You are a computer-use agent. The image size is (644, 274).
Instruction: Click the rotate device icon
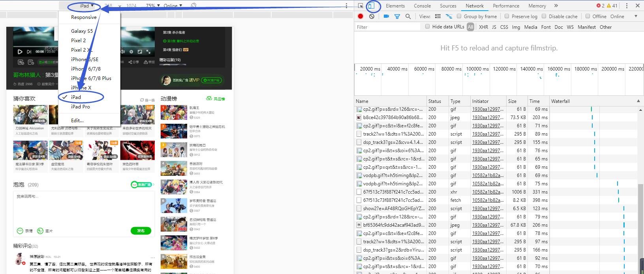coord(193,6)
